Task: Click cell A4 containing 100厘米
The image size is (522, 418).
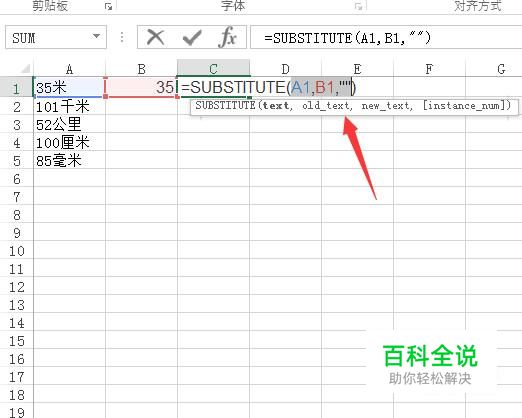Action: (69, 143)
